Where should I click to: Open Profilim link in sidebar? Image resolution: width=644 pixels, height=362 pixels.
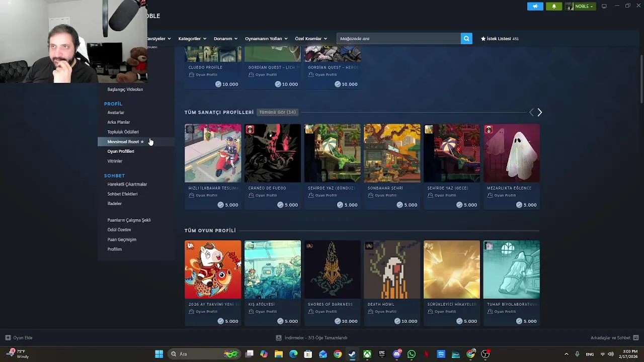click(x=115, y=249)
